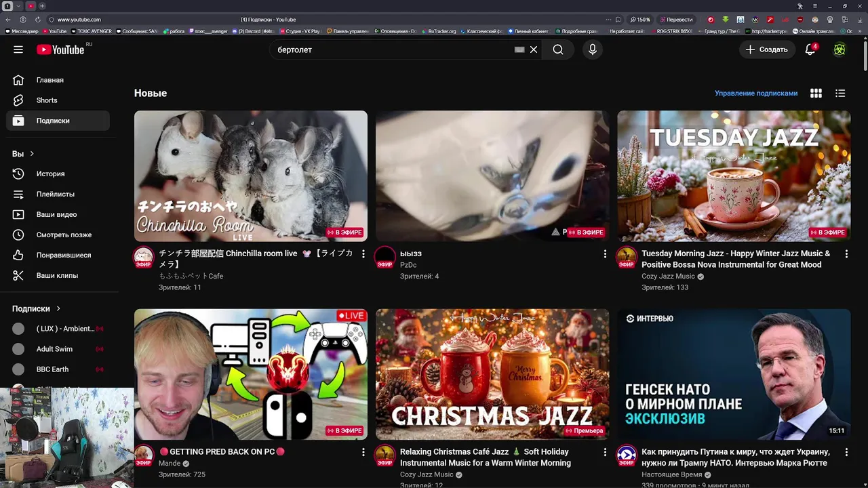This screenshot has width=868, height=488.
Task: Expand the Подписки channels section
Action: 37,309
